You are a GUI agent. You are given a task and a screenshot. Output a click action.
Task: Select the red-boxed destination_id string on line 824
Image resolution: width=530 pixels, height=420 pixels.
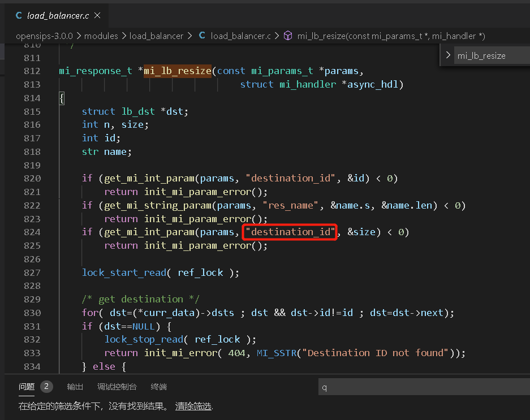(290, 232)
